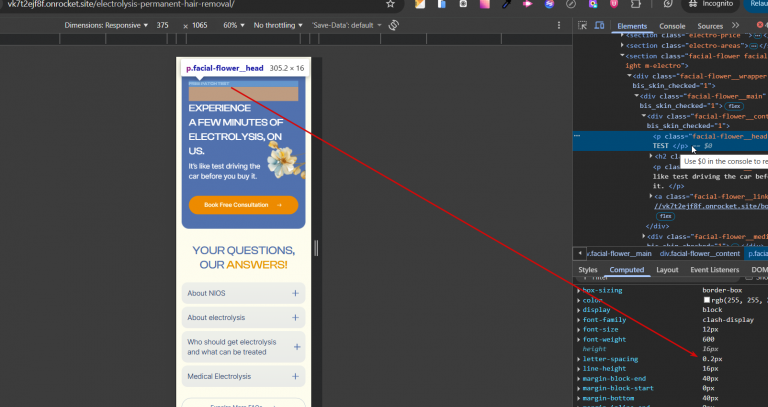The height and width of the screenshot is (407, 768).
Task: Click the blue document extension icon
Action: pos(441,4)
